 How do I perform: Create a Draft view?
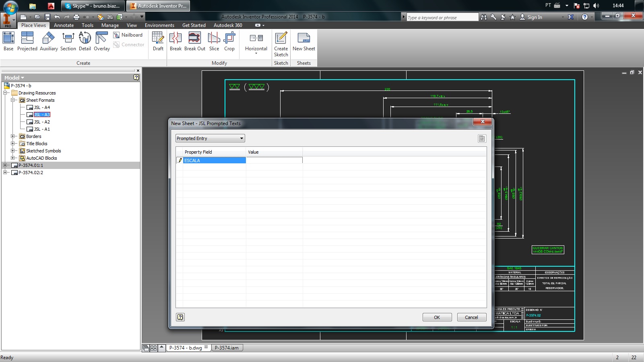pos(158,41)
